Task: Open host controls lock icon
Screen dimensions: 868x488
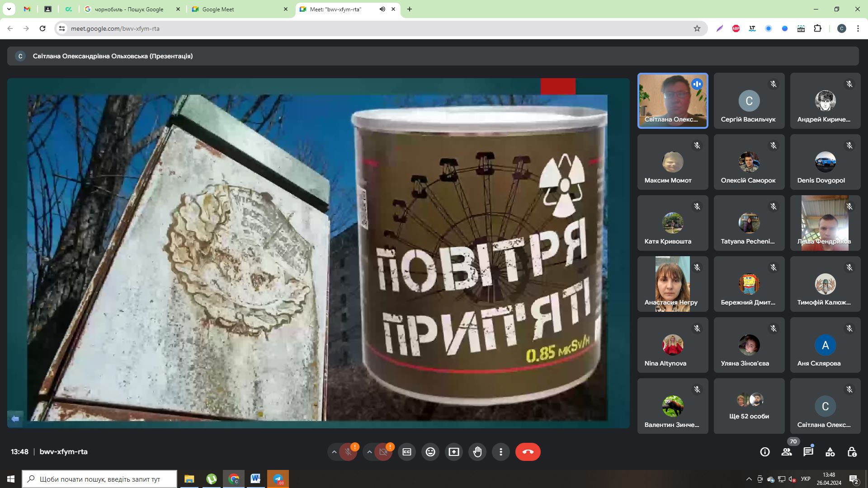Action: coord(852,452)
